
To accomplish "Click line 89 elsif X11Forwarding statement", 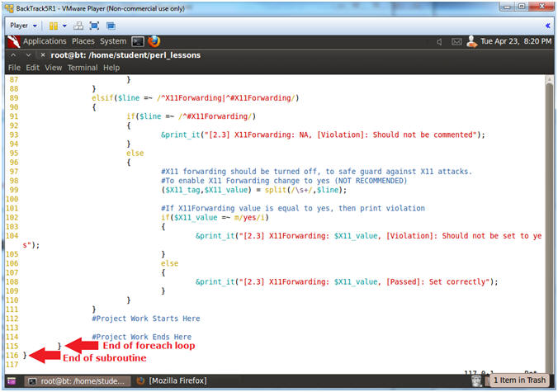I will click(x=196, y=98).
